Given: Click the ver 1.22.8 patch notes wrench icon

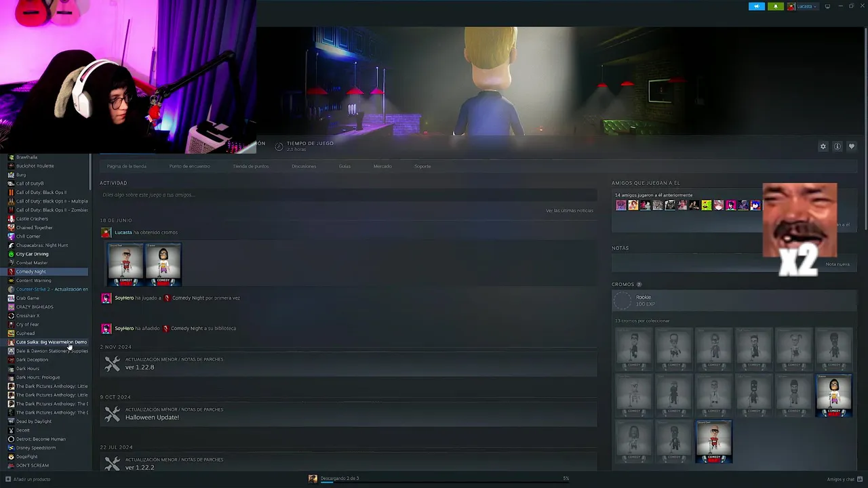Looking at the screenshot, I should pos(112,365).
